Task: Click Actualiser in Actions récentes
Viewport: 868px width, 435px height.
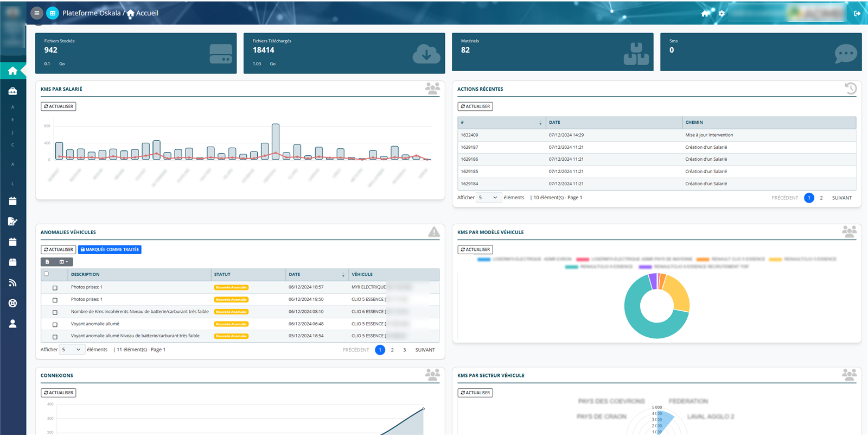Action: [475, 106]
